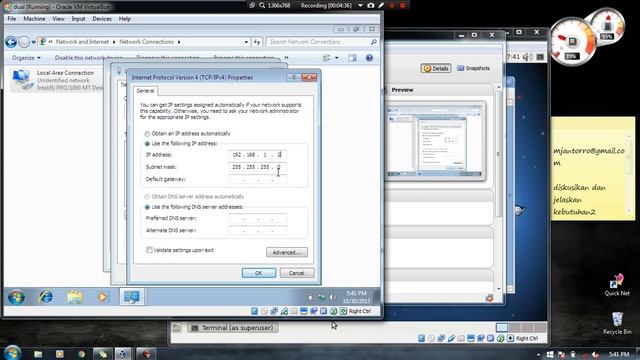Open the Advanced TCP/IP settings
Image resolution: width=640 pixels, height=360 pixels.
point(287,252)
